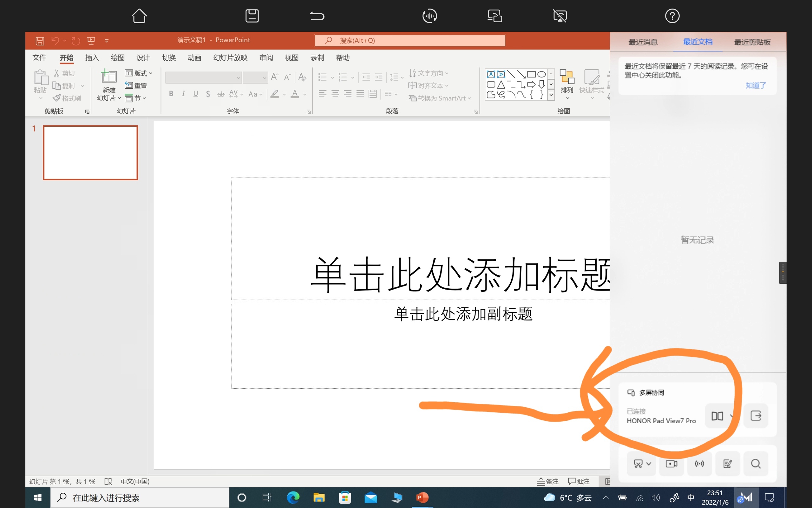
Task: Open the font name combo box
Action: (x=203, y=77)
